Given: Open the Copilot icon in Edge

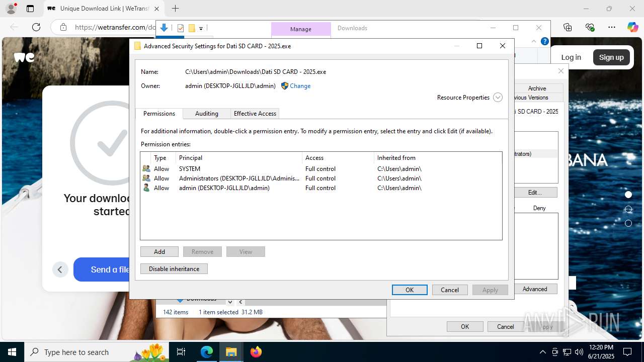Looking at the screenshot, I should tap(632, 27).
